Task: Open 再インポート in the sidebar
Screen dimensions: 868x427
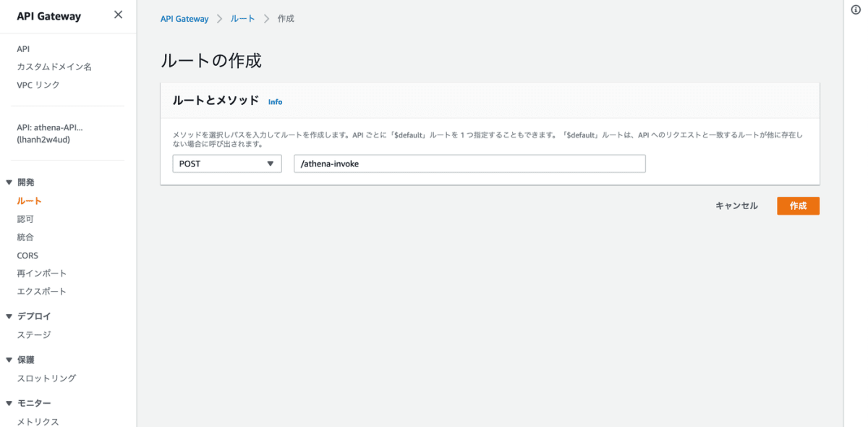Action: 42,274
